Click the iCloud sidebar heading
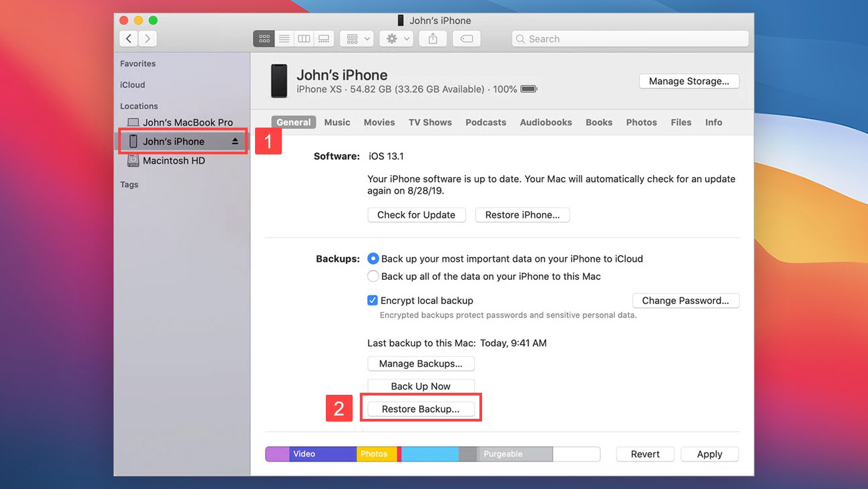The height and width of the screenshot is (489, 868). point(132,85)
